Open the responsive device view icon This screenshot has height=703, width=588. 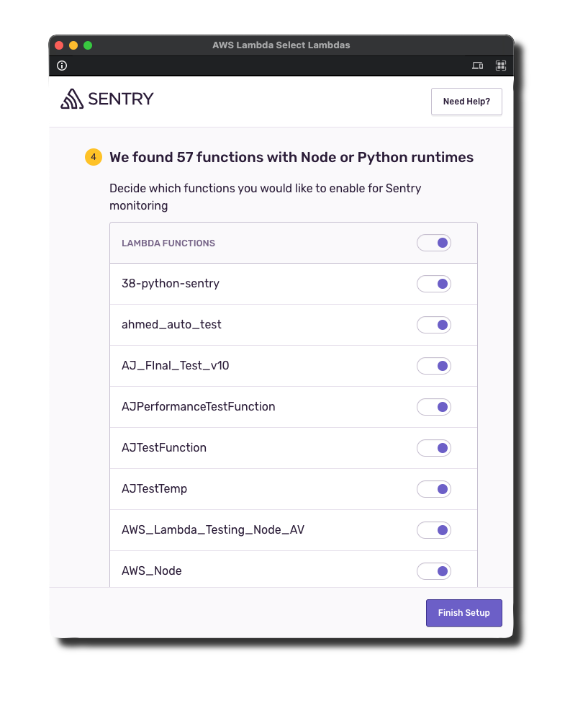pyautogui.click(x=477, y=66)
